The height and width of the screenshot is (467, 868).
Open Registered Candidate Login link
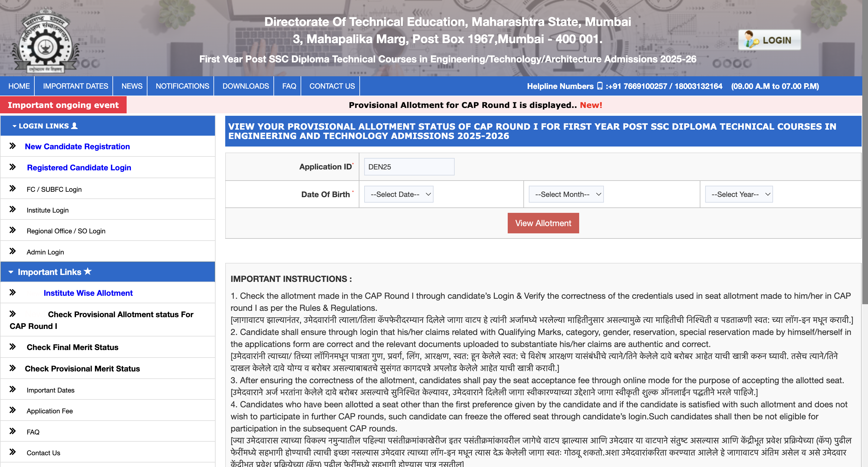(x=79, y=167)
